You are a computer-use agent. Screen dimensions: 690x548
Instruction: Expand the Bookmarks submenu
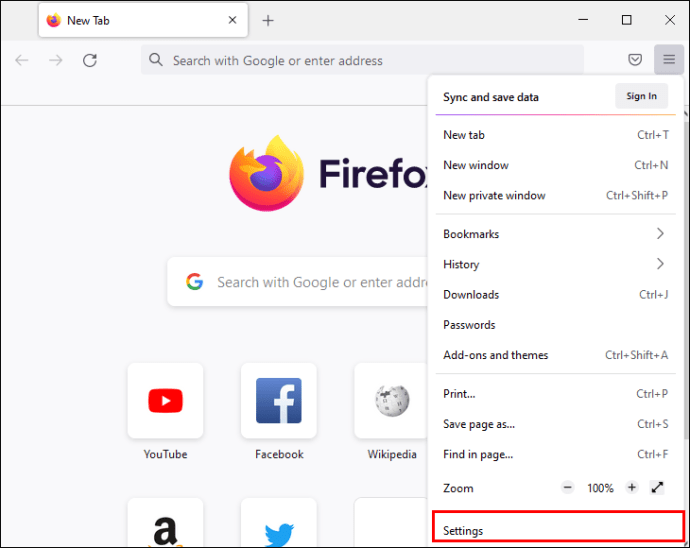555,234
